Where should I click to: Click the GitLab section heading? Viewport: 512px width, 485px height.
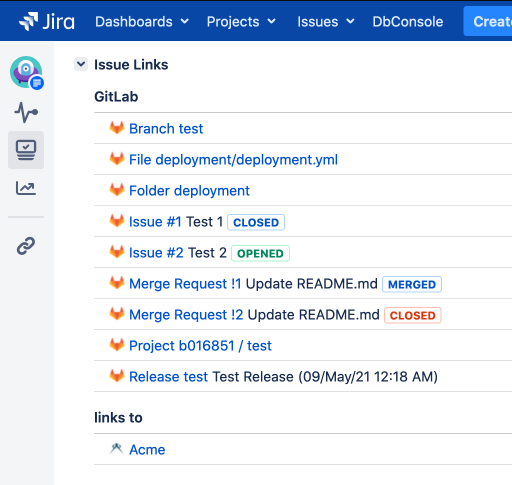pyautogui.click(x=116, y=97)
